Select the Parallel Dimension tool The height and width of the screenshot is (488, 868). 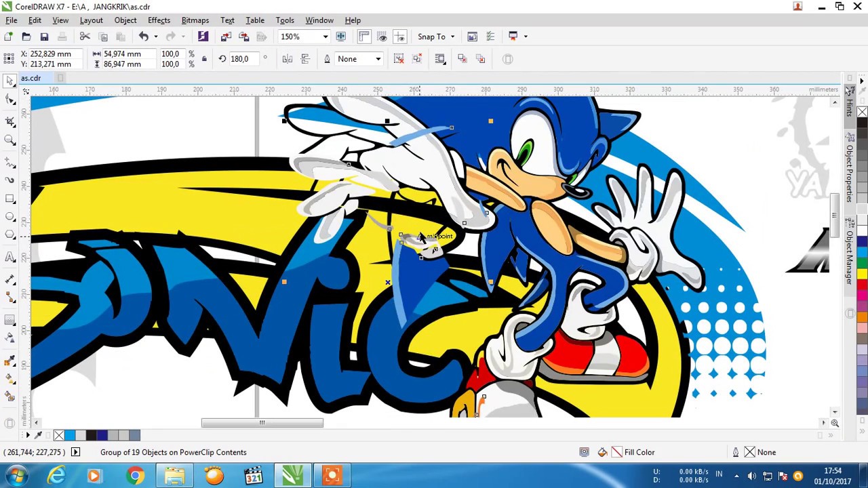coord(10,279)
